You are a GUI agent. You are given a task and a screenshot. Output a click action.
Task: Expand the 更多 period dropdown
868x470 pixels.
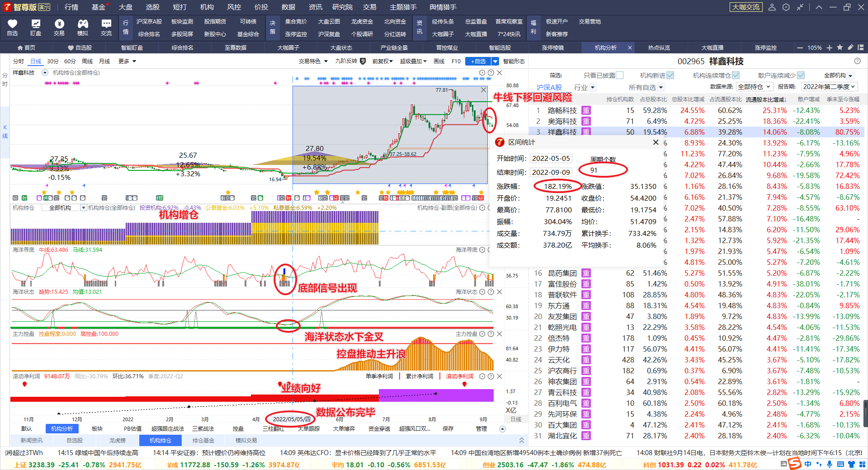(x=127, y=61)
